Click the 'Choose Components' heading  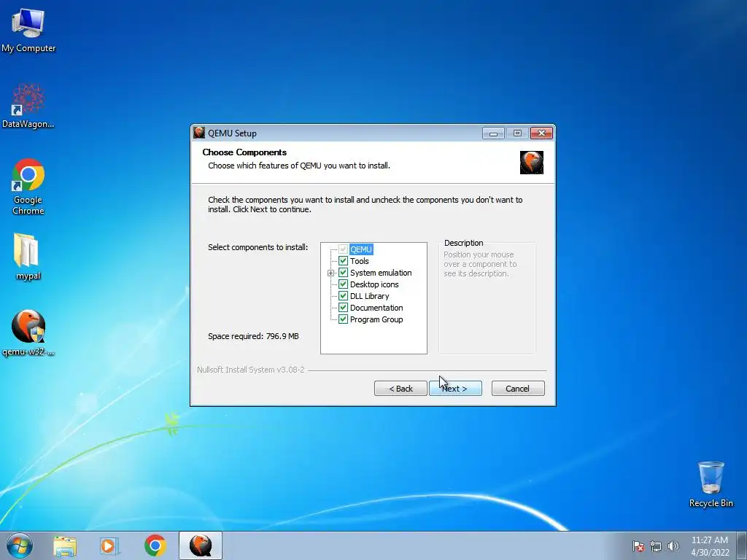pos(244,152)
